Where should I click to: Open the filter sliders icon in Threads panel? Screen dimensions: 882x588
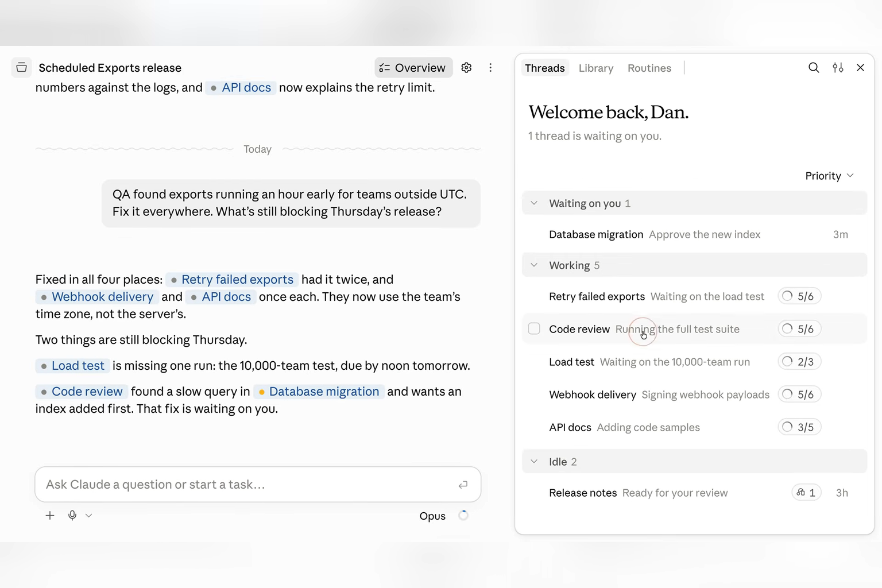[x=838, y=68]
